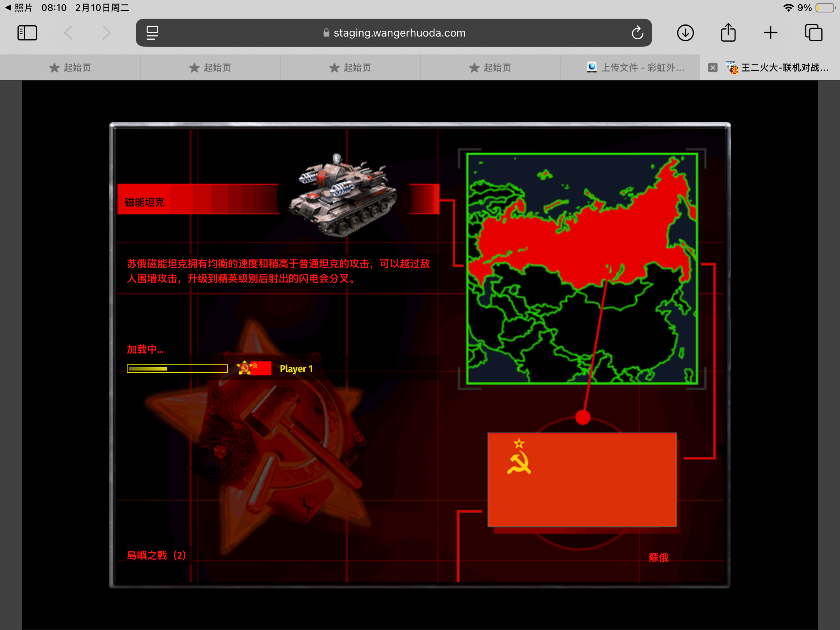This screenshot has height=630, width=840.
Task: Tap the forward navigation arrow
Action: [106, 33]
